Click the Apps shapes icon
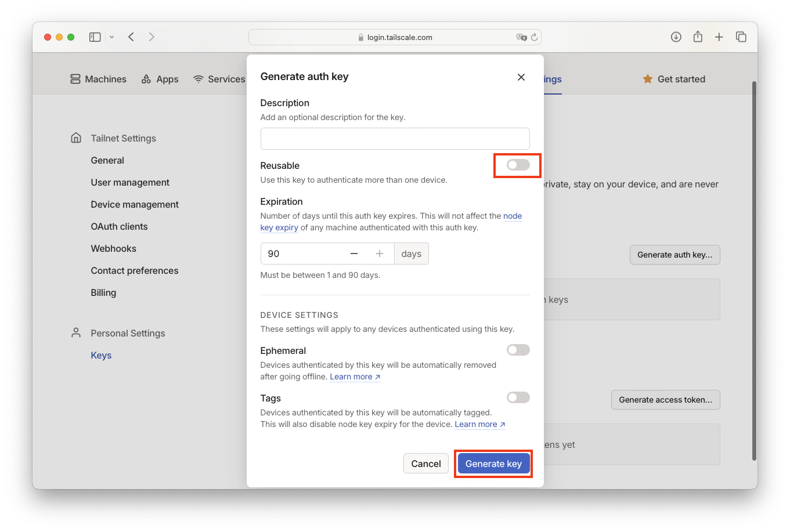This screenshot has height=532, width=790. click(x=146, y=79)
